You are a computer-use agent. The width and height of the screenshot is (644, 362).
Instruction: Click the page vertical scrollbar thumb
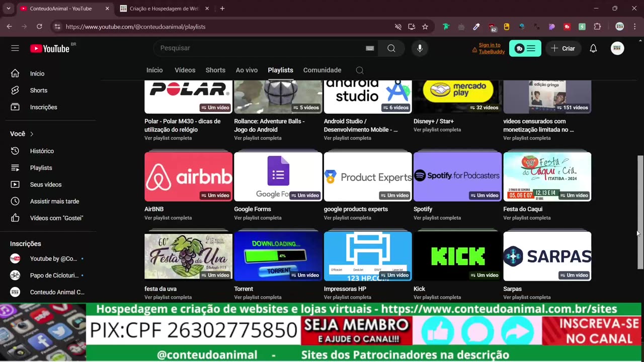point(640,212)
